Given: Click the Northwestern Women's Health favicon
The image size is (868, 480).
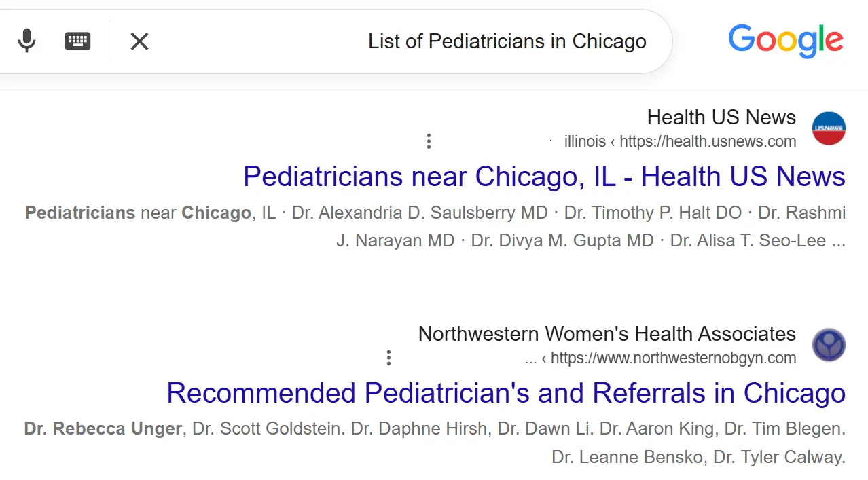Looking at the screenshot, I should (x=829, y=345).
